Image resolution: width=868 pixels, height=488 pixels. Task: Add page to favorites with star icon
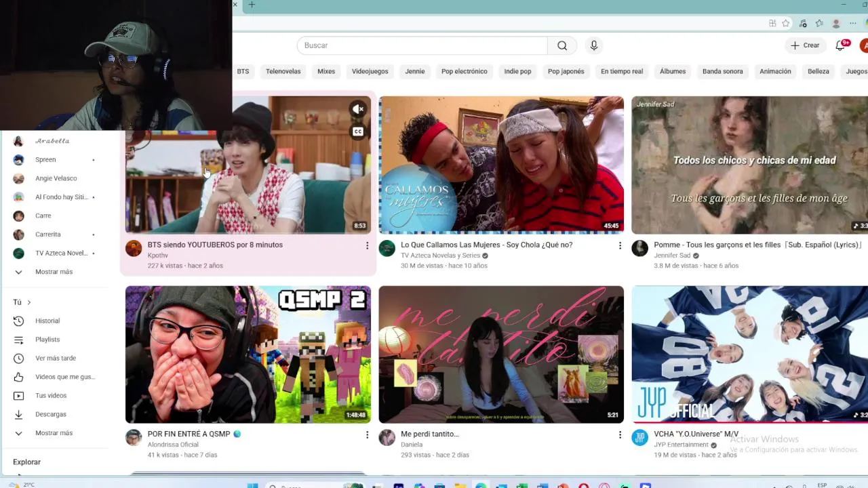(x=786, y=23)
